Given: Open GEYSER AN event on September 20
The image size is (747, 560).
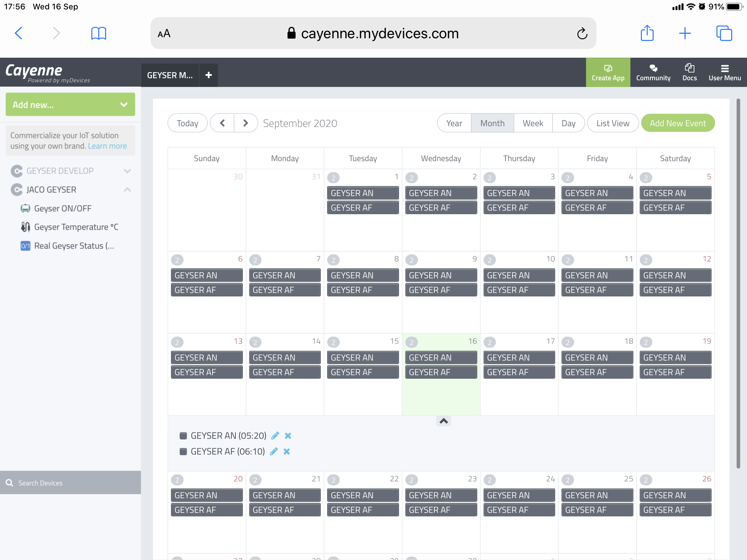Looking at the screenshot, I should click(207, 495).
